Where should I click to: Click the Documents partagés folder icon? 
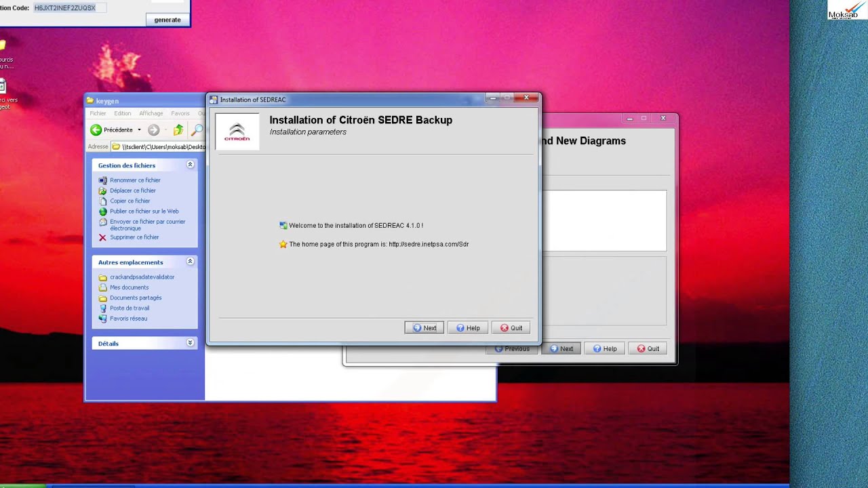[x=103, y=298]
